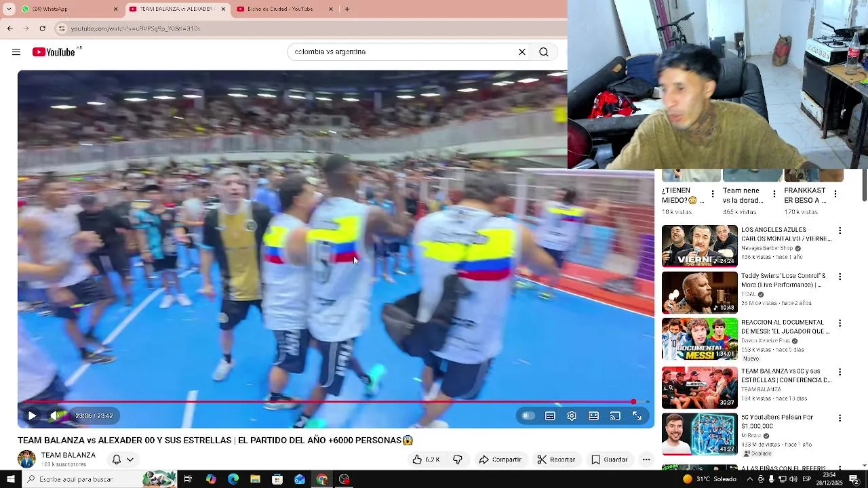Open the Windows Start menu
Viewport: 868px width, 488px height.
pos(10,479)
